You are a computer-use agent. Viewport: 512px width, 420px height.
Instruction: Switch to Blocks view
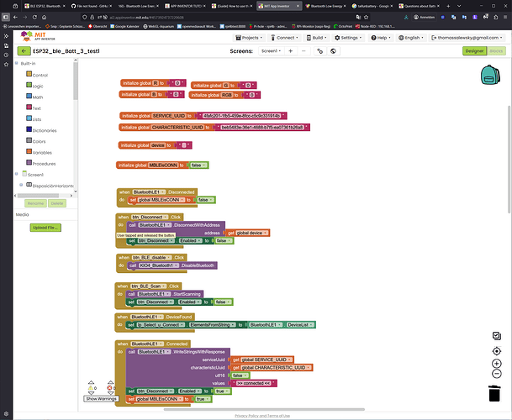click(496, 51)
